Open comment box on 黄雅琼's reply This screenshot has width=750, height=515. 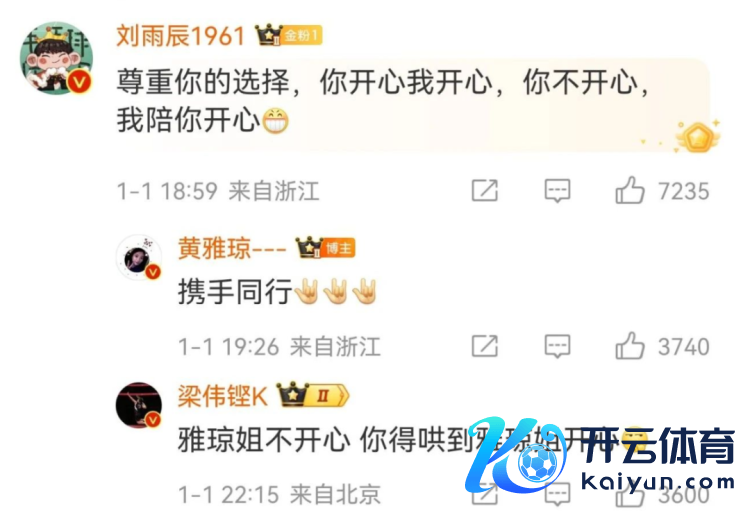click(557, 346)
